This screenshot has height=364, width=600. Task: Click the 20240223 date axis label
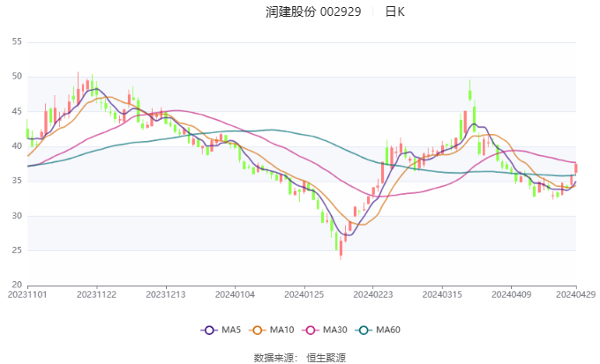tap(371, 294)
